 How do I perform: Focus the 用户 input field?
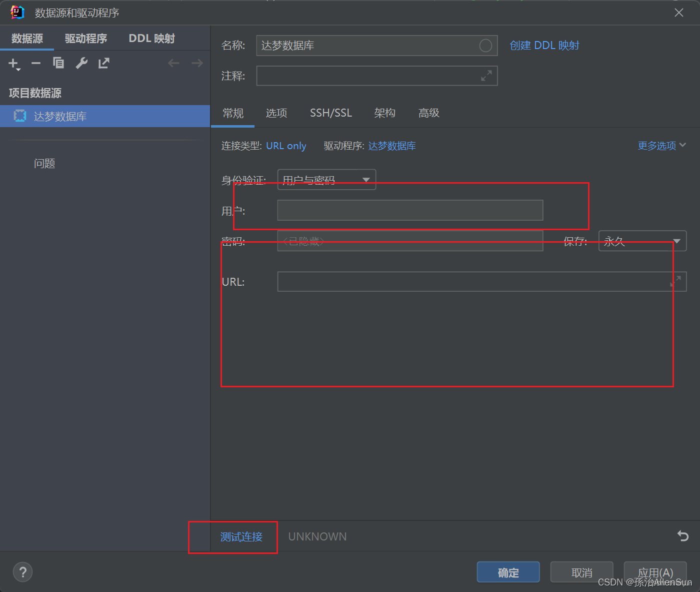(410, 210)
